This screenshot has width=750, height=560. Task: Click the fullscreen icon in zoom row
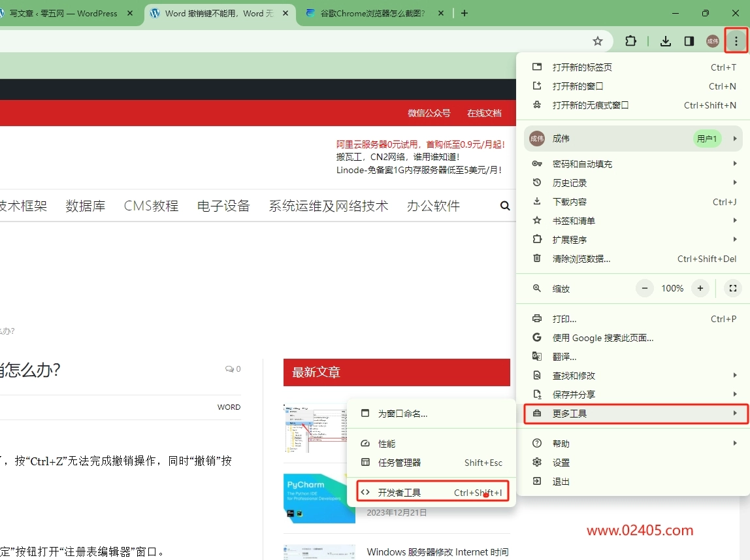pos(732,288)
